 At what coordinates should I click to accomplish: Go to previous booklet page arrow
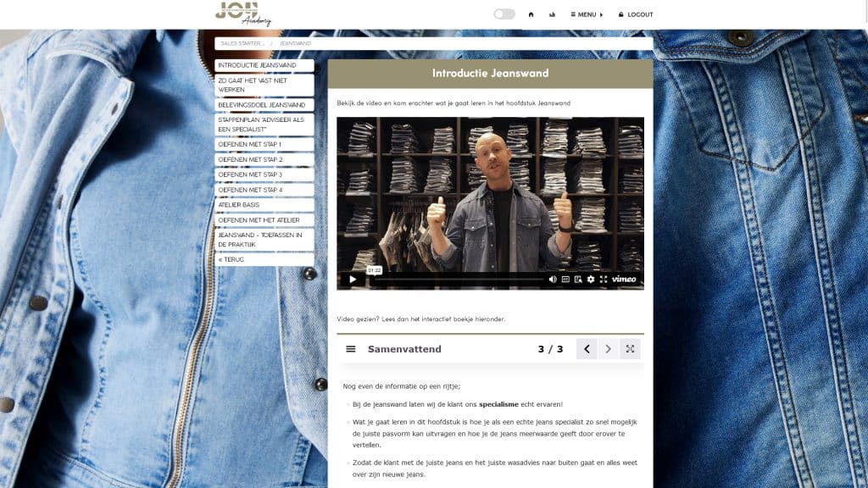(587, 349)
